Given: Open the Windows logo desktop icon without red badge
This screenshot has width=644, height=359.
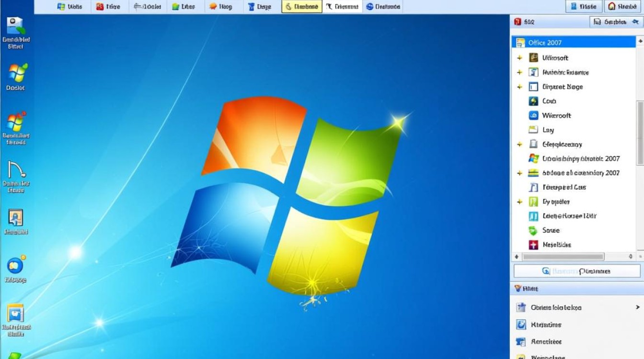Looking at the screenshot, I should [16, 77].
